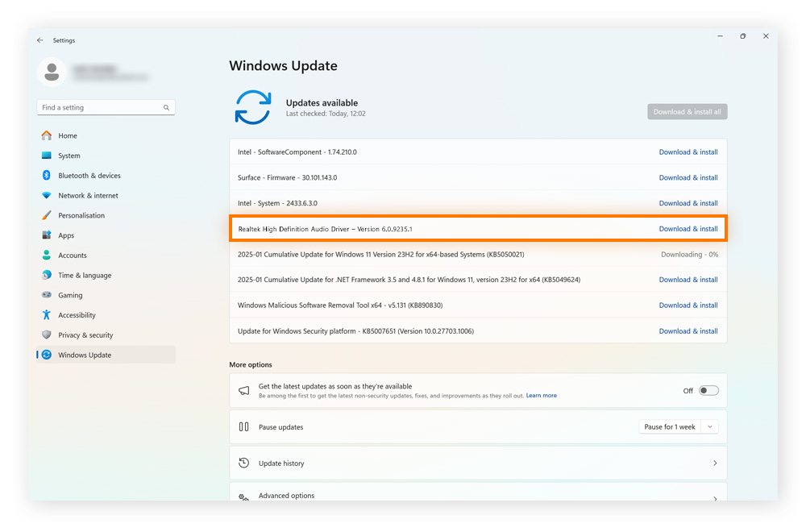Click the Windows Update sidebar icon

click(47, 355)
